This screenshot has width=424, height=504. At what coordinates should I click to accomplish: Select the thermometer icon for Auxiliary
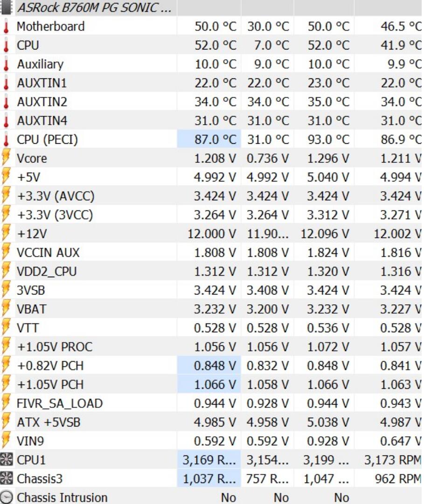pos(6,64)
